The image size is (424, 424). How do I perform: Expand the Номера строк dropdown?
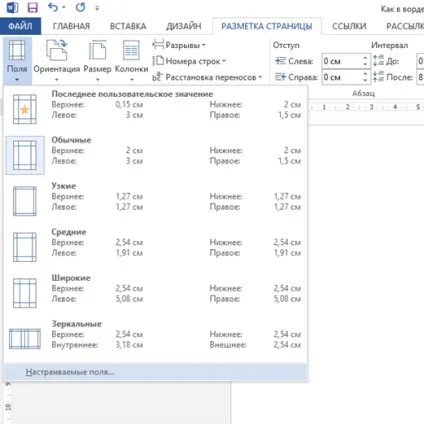pos(224,61)
